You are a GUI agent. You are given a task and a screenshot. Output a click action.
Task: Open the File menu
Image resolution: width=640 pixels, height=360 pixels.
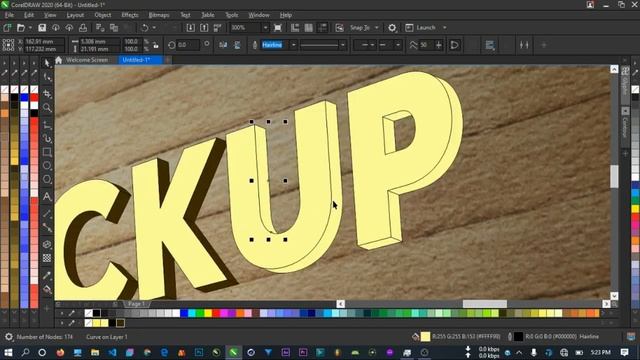9,15
